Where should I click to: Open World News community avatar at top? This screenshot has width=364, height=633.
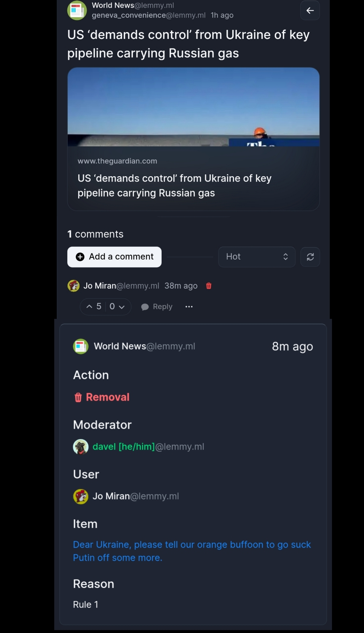pyautogui.click(x=77, y=11)
